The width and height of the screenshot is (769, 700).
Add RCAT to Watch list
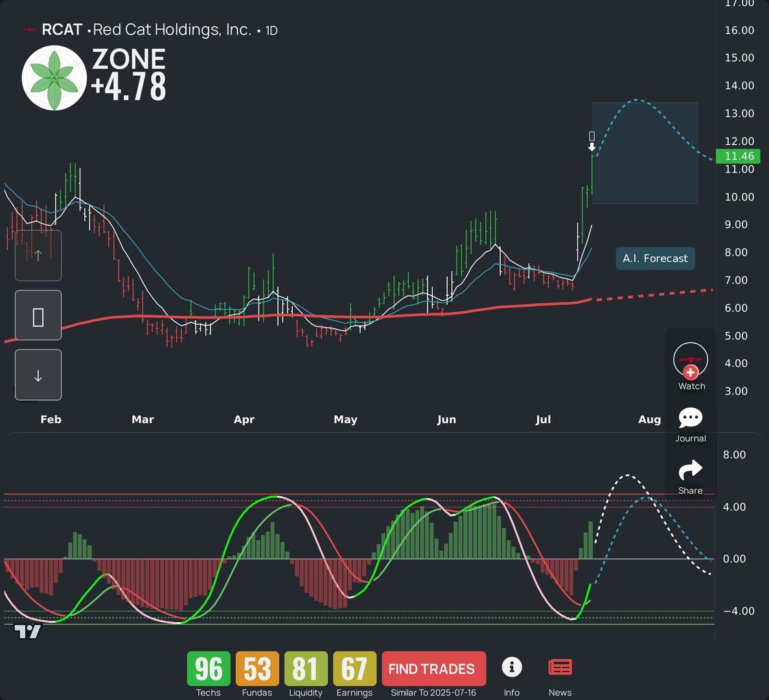[x=691, y=366]
